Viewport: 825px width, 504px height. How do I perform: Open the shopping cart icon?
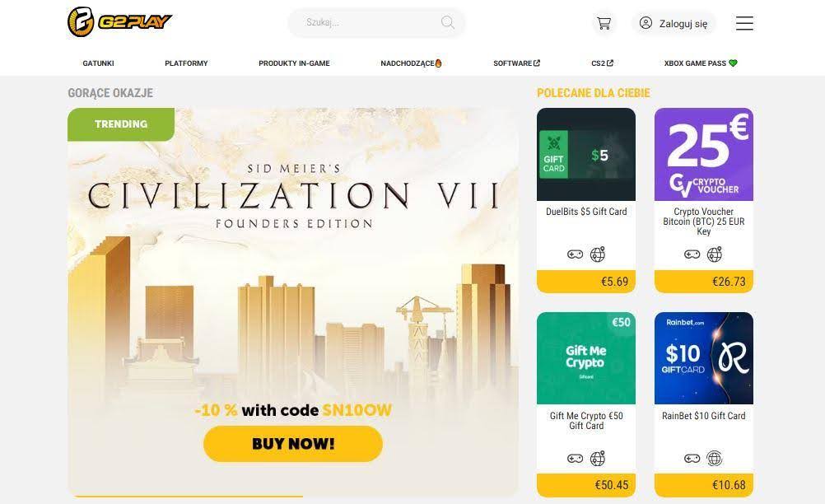click(x=604, y=23)
